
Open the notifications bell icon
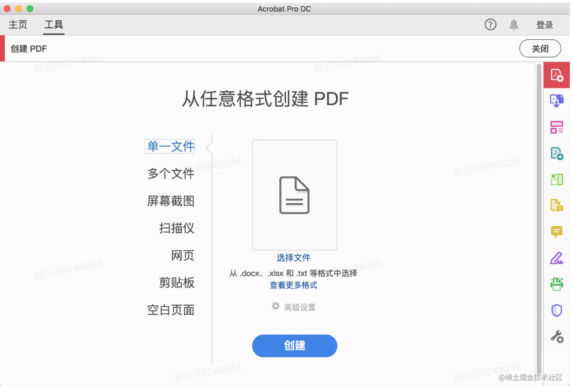pos(514,25)
